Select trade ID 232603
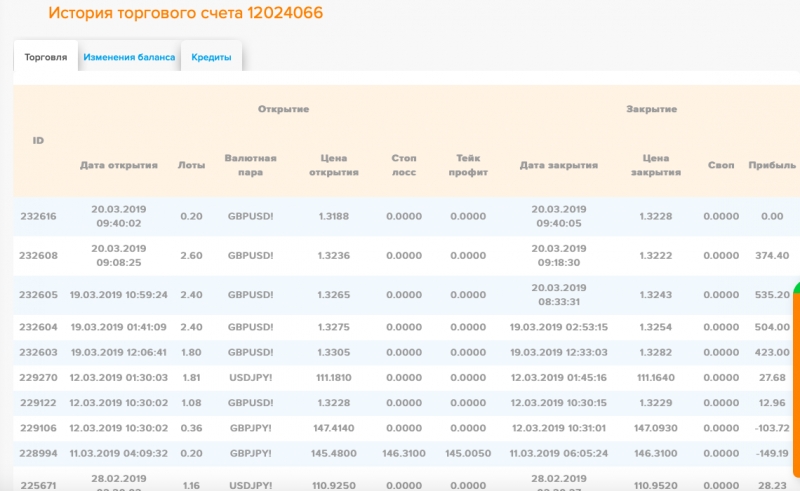 point(38,352)
